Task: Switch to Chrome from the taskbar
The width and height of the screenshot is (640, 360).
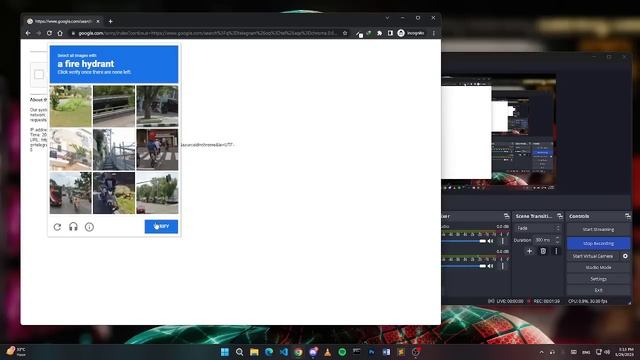Action: (x=298, y=352)
